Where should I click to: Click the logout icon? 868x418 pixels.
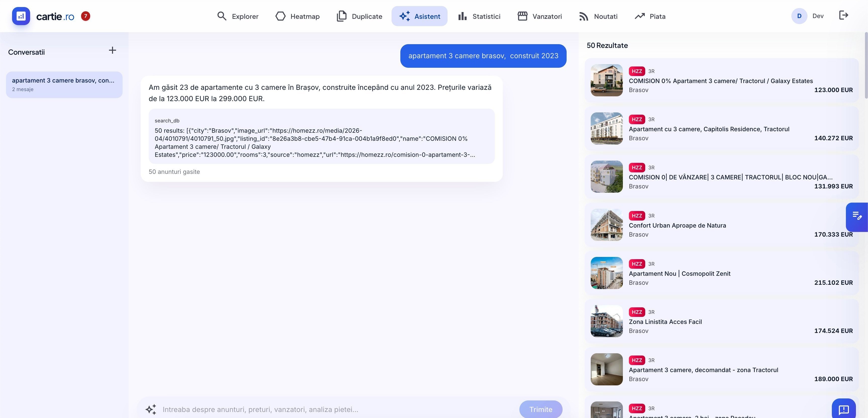843,15
